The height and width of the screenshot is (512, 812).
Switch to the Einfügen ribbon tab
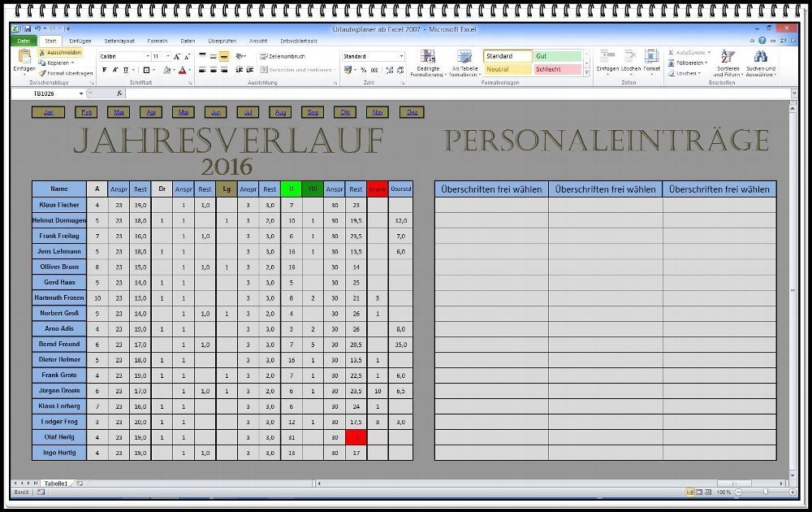pyautogui.click(x=80, y=41)
